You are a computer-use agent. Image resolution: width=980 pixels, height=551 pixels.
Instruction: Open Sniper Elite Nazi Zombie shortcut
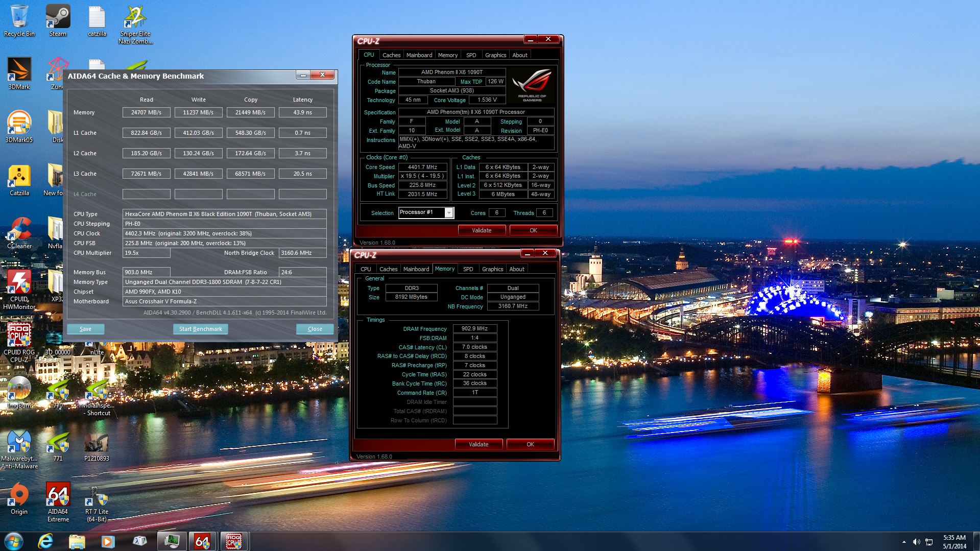[x=135, y=25]
